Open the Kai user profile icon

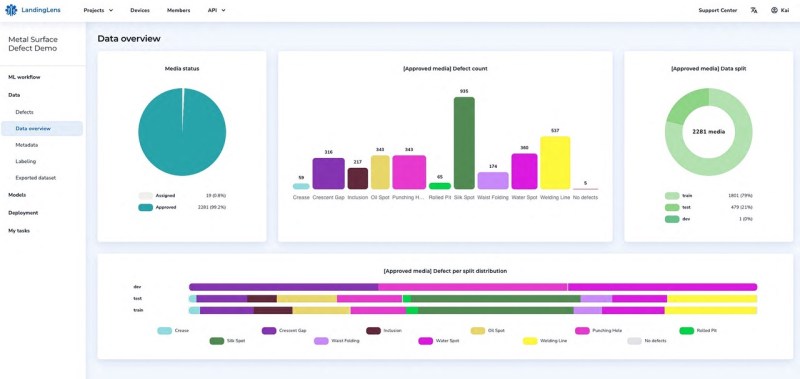(x=774, y=10)
